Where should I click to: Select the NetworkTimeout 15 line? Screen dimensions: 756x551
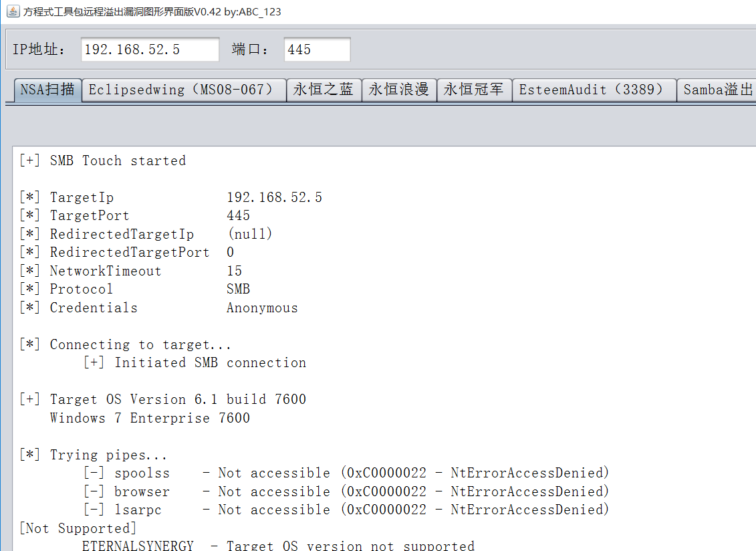click(130, 271)
